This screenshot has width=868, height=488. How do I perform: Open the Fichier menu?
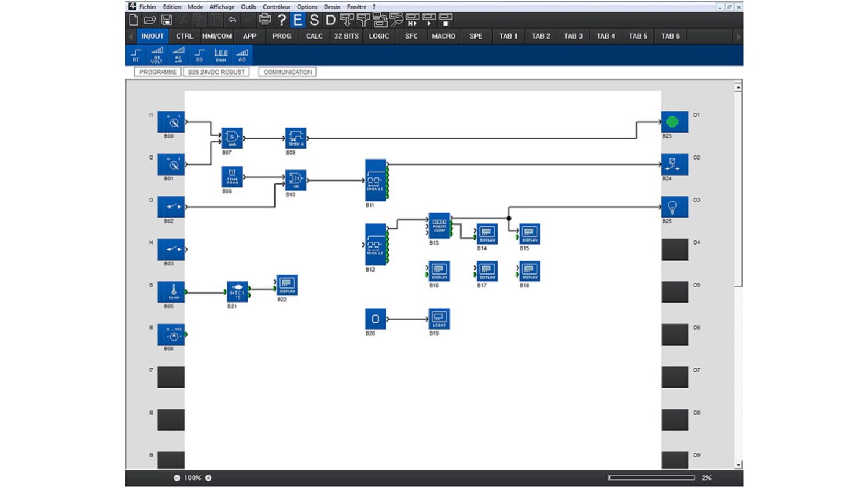148,7
